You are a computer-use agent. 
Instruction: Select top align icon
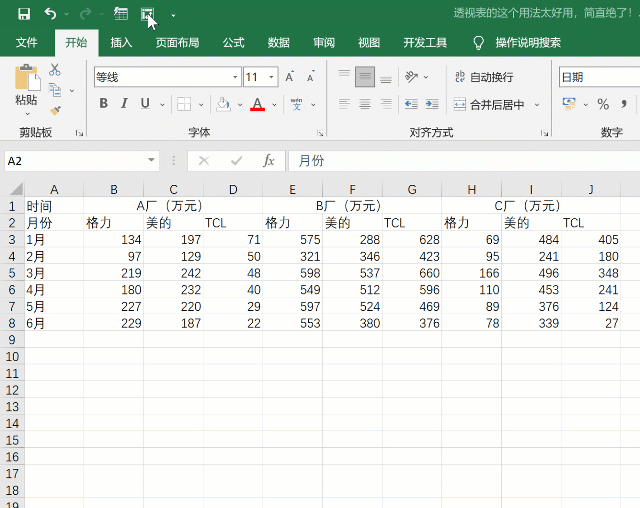[x=344, y=76]
